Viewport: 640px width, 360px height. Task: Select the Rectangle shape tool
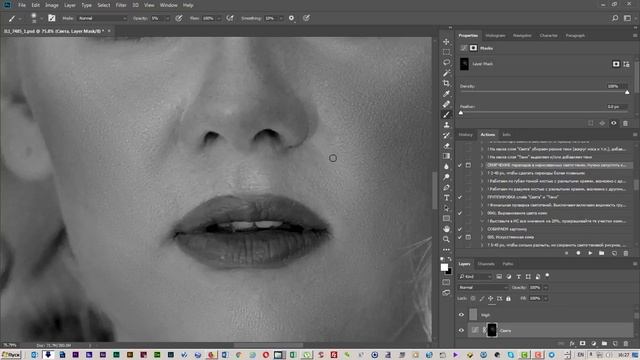[x=447, y=218]
